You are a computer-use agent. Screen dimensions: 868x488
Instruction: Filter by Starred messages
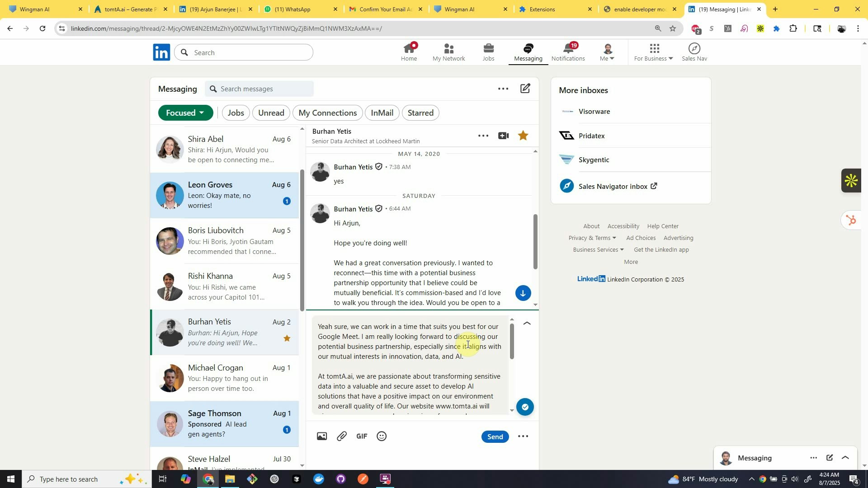tap(420, 113)
